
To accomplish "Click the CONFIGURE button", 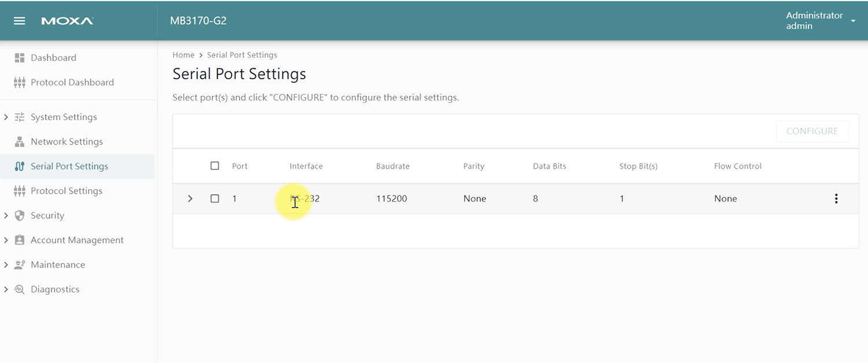I will pos(812,131).
